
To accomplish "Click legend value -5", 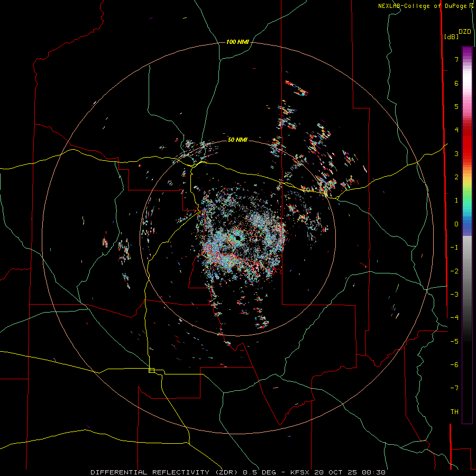I will click(x=454, y=342).
